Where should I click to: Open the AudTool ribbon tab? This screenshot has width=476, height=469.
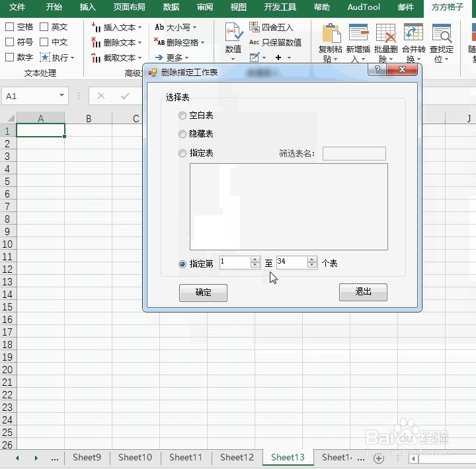click(364, 7)
